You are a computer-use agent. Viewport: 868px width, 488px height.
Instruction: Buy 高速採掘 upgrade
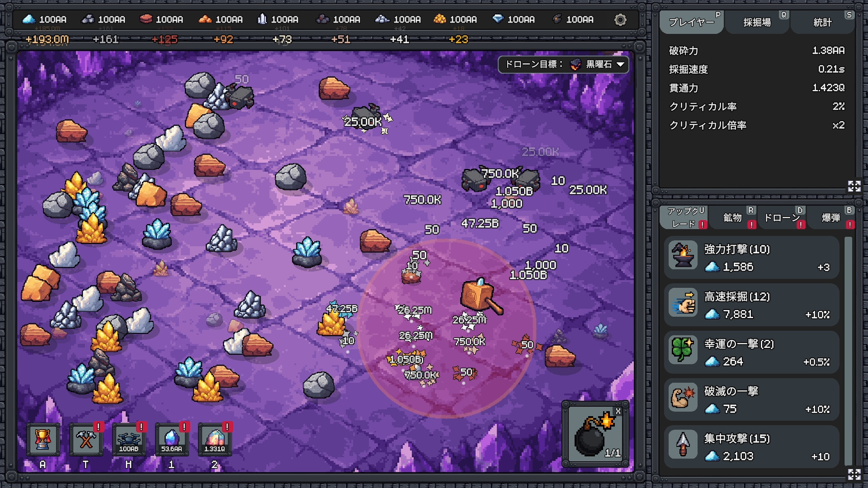coord(751,305)
